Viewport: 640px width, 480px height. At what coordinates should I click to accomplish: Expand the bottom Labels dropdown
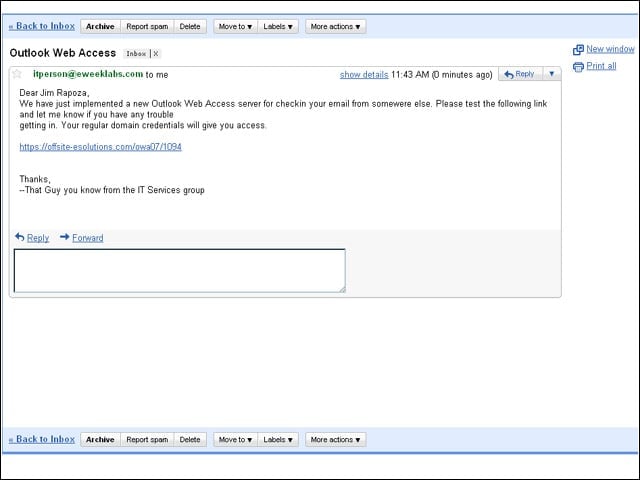coord(278,440)
